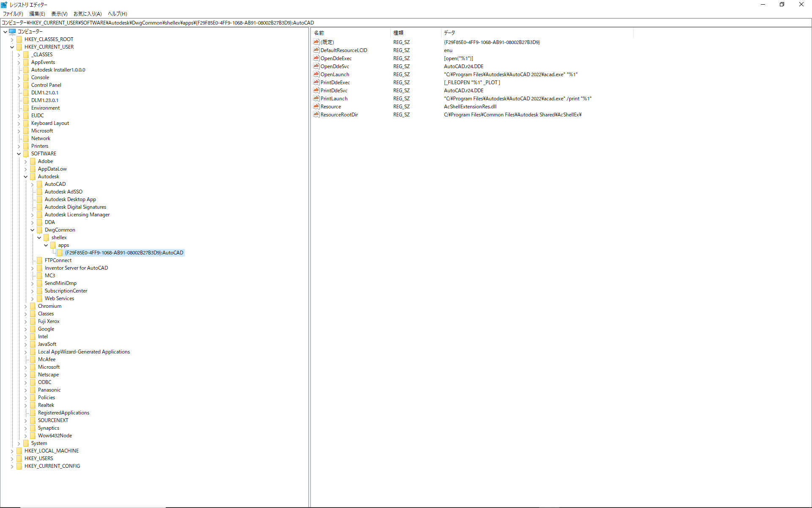The width and height of the screenshot is (812, 508).
Task: Select the PrintLaunch registry entry
Action: [x=333, y=98]
